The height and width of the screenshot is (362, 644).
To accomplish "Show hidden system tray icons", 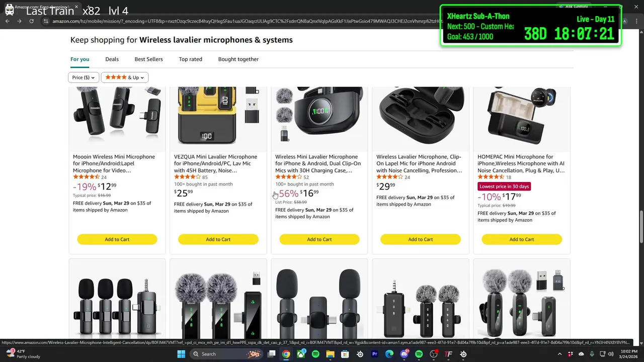I will [560, 354].
